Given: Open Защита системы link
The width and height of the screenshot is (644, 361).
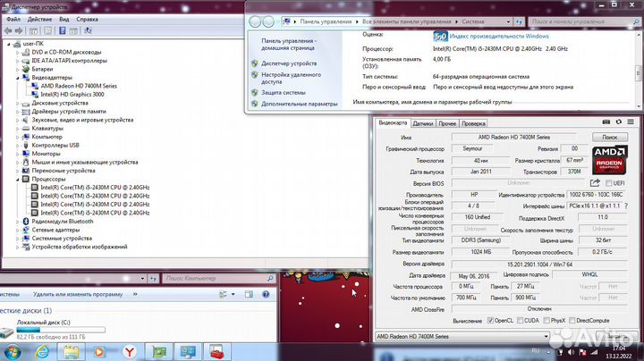Looking at the screenshot, I should pyautogui.click(x=284, y=93).
